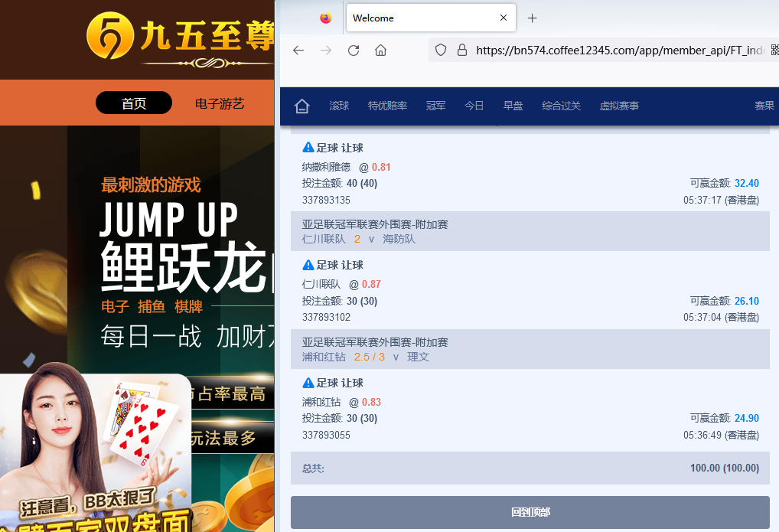Open the 今日 menu
779x532 pixels.
click(474, 106)
